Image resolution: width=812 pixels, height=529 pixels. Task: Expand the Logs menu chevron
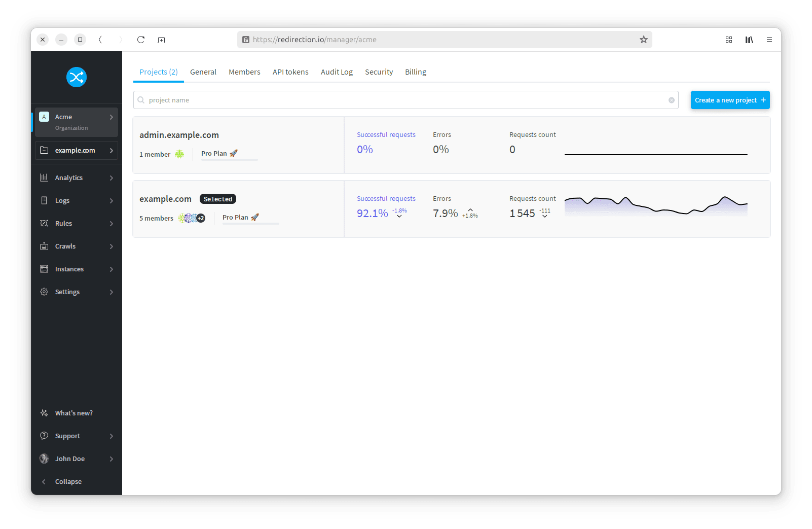[x=112, y=201]
